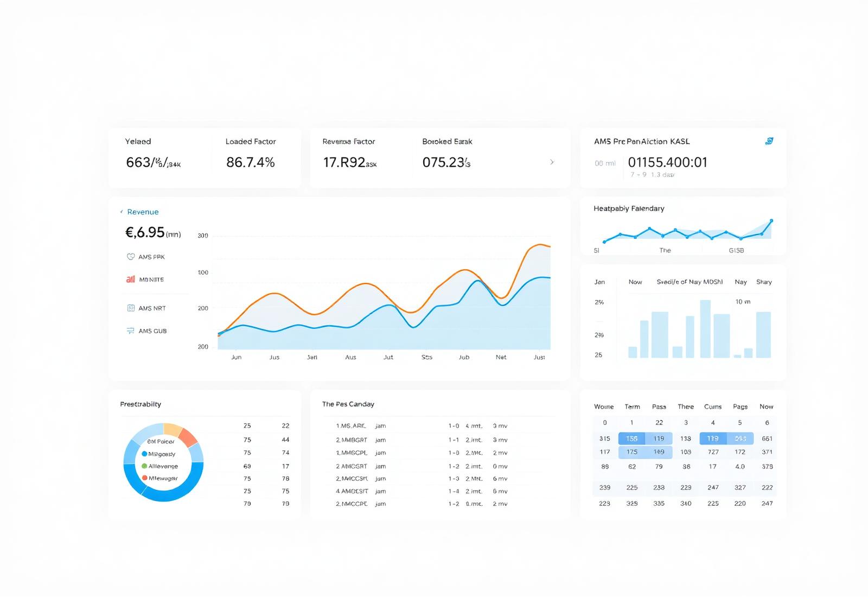Click the Jan label in bar chart panel

click(x=599, y=282)
